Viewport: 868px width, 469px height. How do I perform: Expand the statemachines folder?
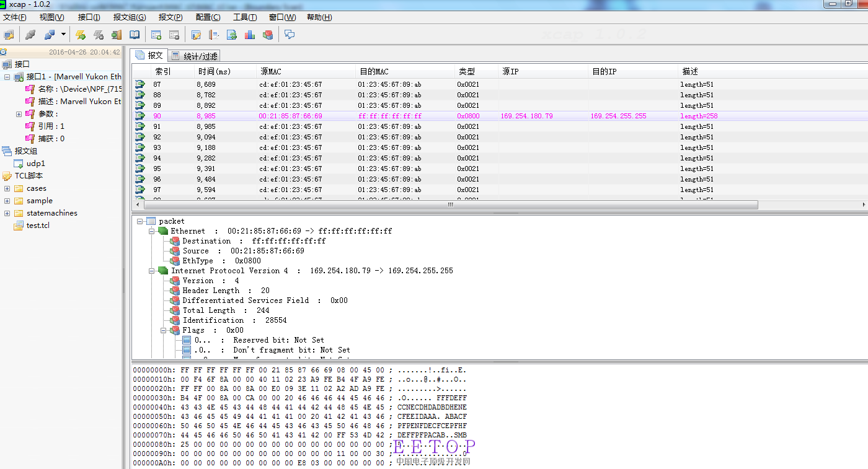[7, 213]
